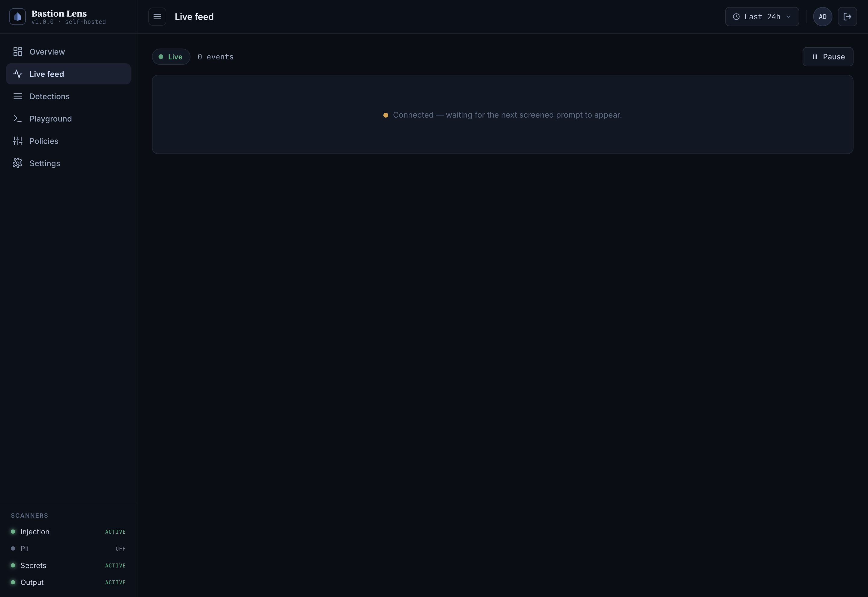Screen dimensions: 868x597
Task: Open the Overview page
Action: tap(68, 52)
